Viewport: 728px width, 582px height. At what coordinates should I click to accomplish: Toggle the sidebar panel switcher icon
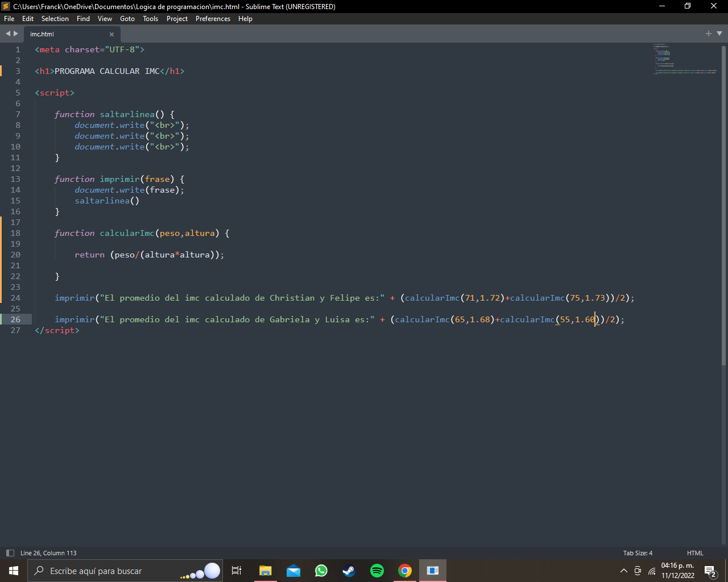point(10,553)
